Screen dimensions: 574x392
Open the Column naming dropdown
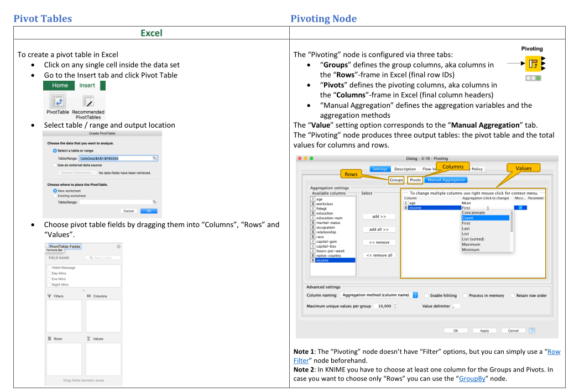coord(379,295)
